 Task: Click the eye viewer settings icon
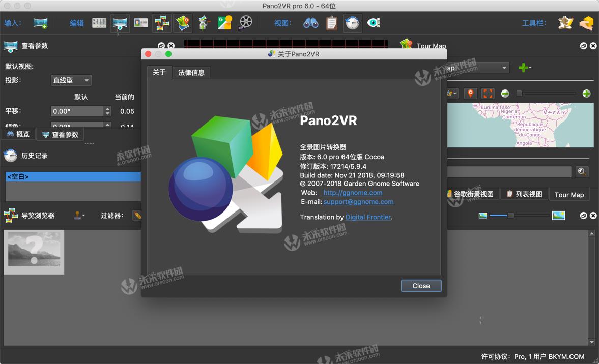click(373, 23)
